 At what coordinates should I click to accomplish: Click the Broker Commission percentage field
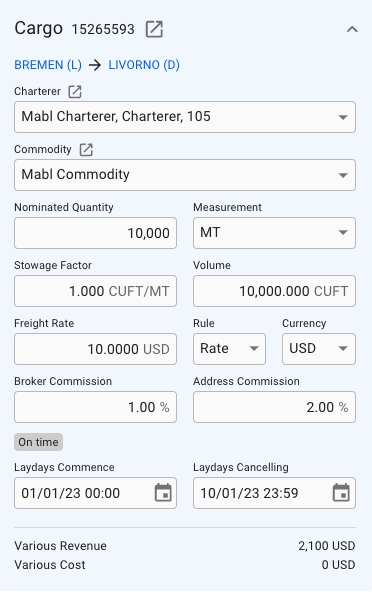95,407
